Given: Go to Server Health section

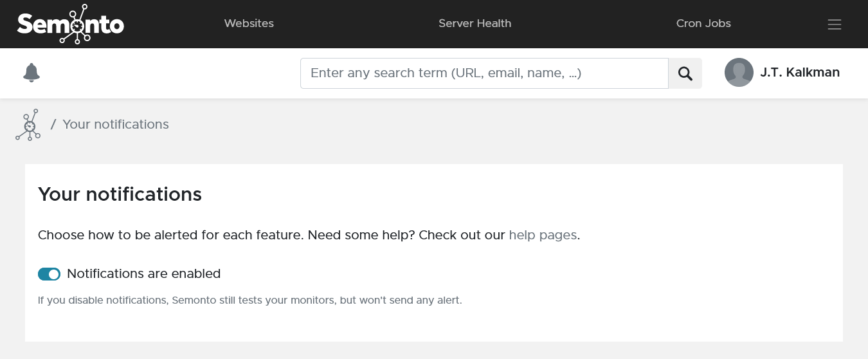Looking at the screenshot, I should tap(475, 23).
